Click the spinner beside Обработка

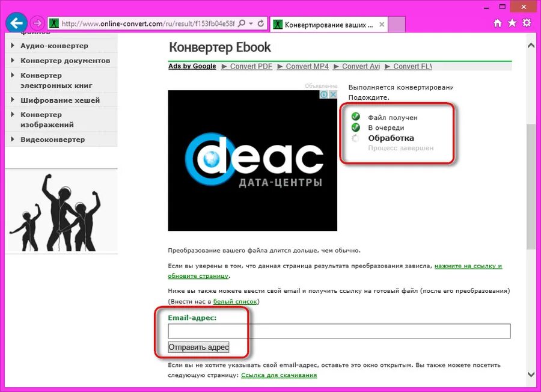(x=355, y=138)
